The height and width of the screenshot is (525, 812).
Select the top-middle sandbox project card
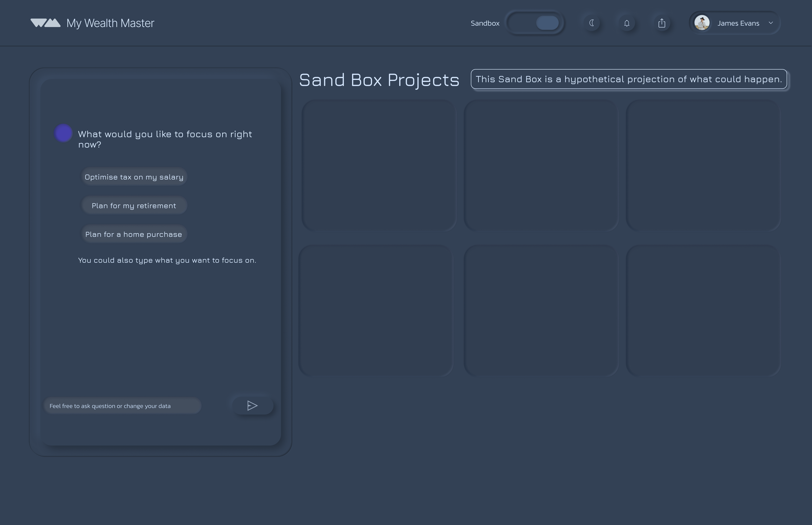541,165
